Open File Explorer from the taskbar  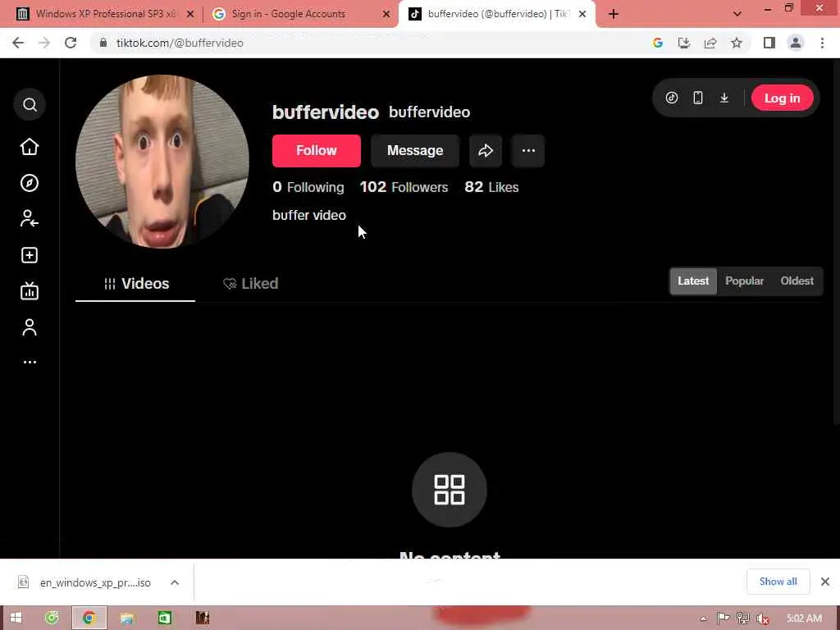pyautogui.click(x=127, y=619)
